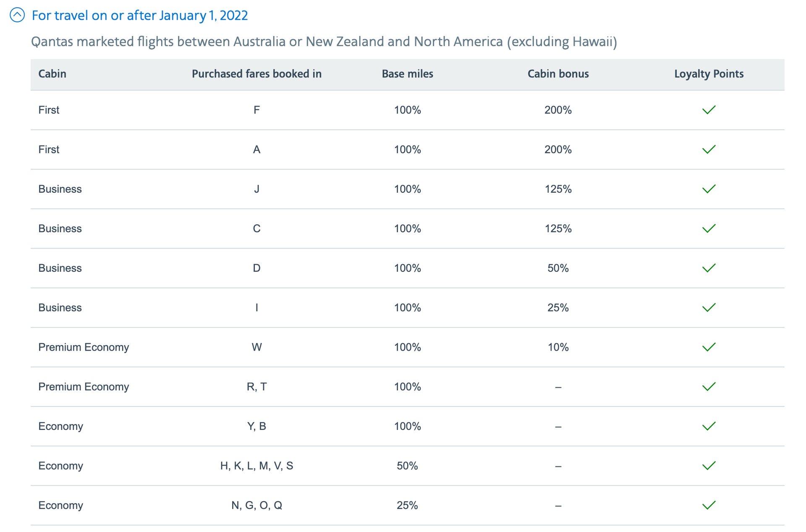Click the check icon on Business D row

709,268
